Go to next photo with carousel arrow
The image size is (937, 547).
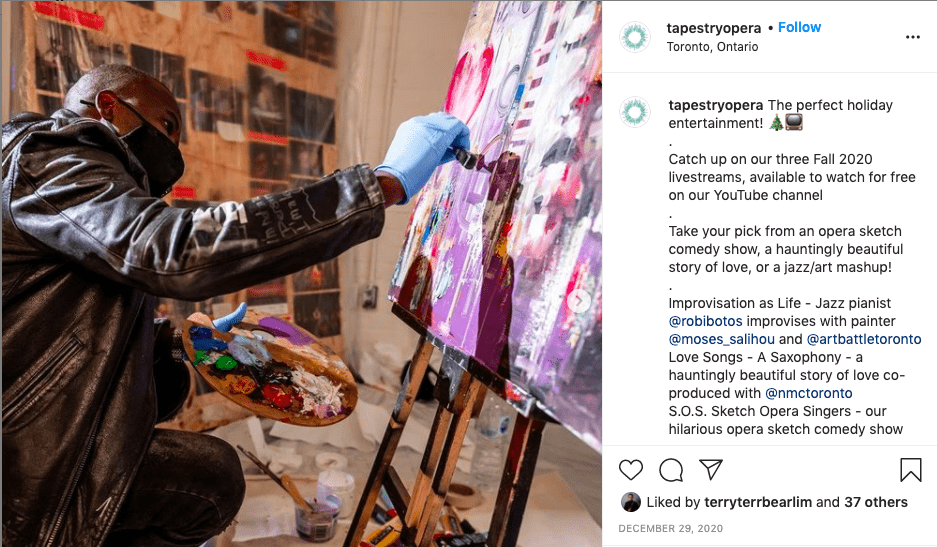578,301
